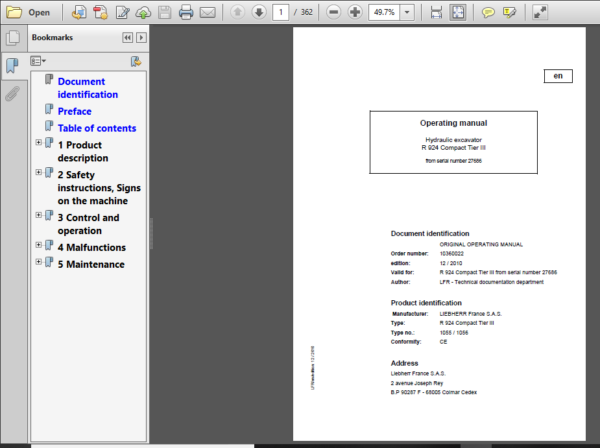This screenshot has width=600, height=448.
Task: Click the page number input field
Action: (x=280, y=12)
